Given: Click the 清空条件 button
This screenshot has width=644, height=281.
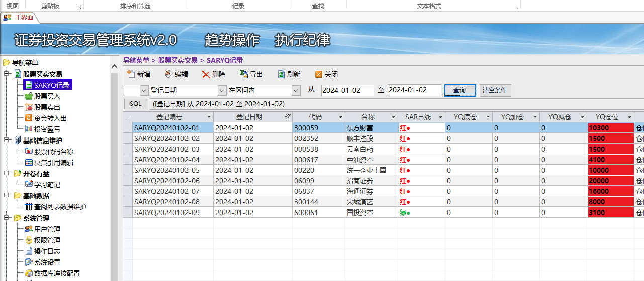Looking at the screenshot, I should pos(495,90).
